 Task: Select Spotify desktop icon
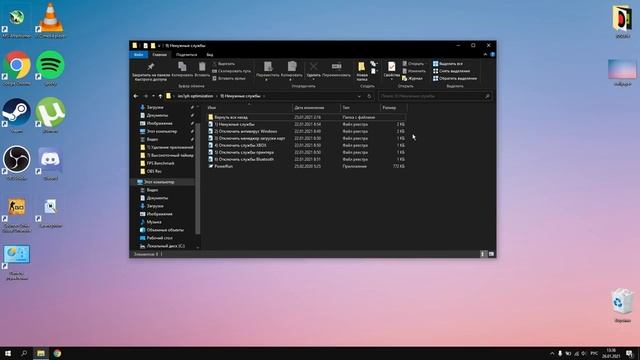[x=50, y=68]
